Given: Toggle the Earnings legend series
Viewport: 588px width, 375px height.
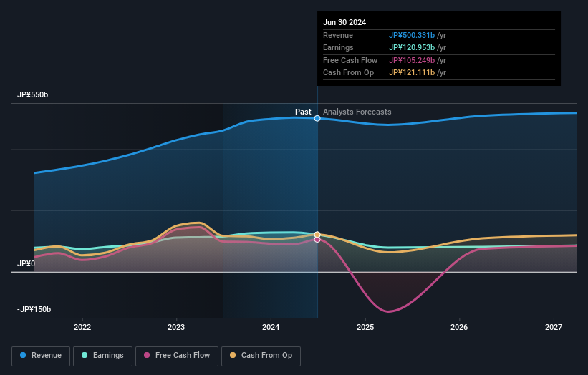Looking at the screenshot, I should (102, 356).
